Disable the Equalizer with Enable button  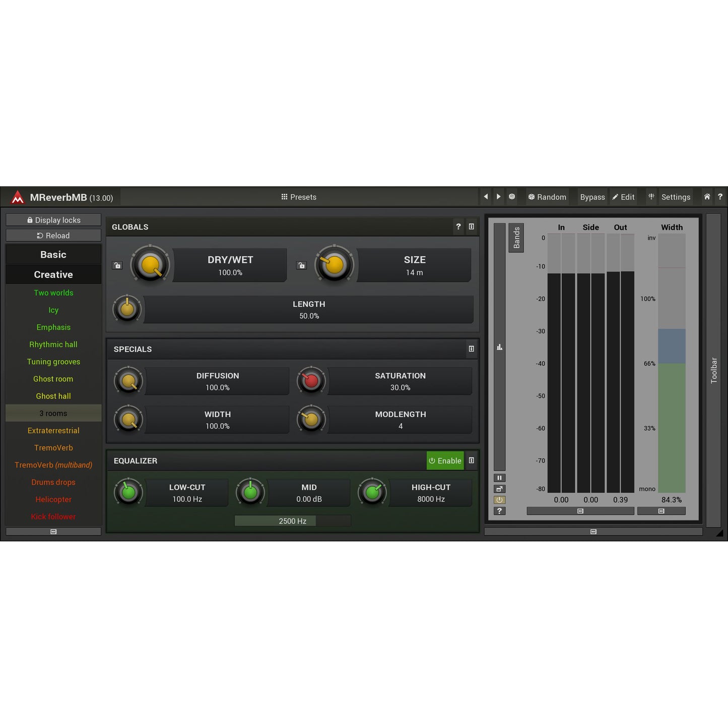coord(445,460)
